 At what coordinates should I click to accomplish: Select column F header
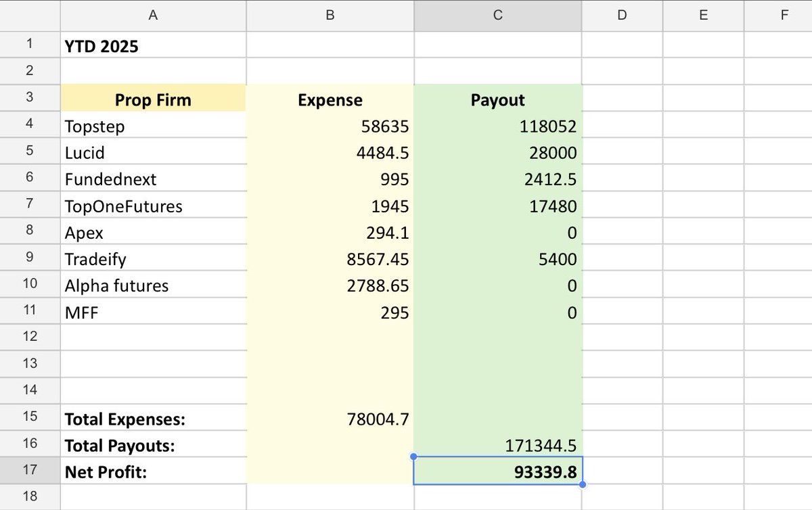(778, 16)
